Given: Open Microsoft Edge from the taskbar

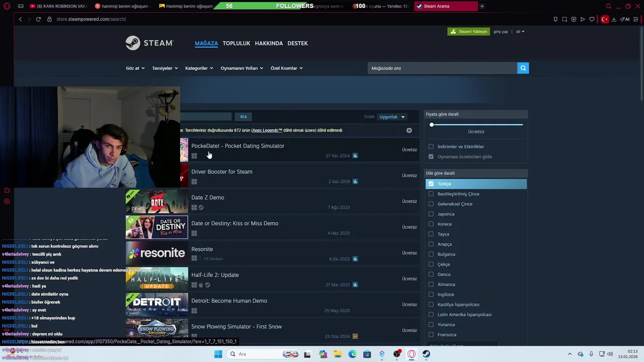Looking at the screenshot, I should tap(353, 354).
